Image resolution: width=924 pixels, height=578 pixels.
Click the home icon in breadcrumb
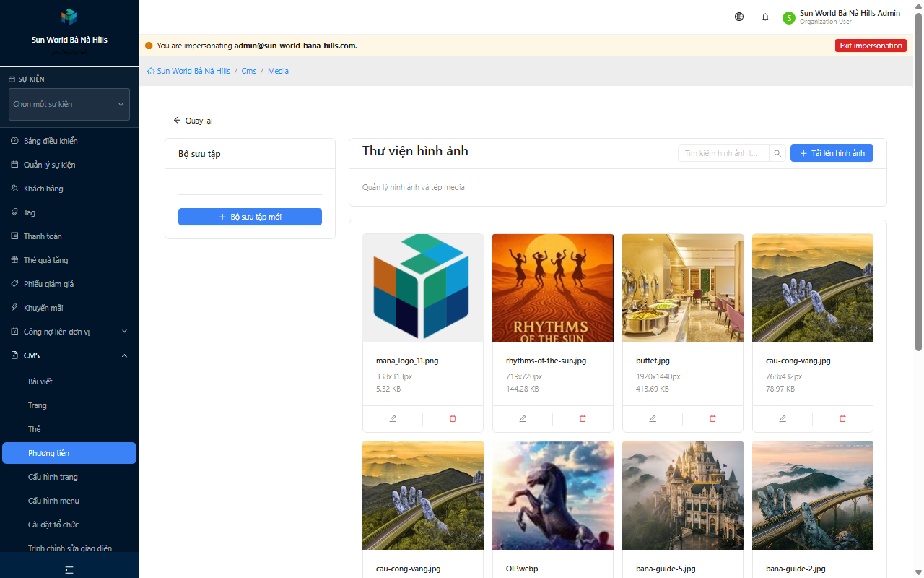pyautogui.click(x=151, y=71)
